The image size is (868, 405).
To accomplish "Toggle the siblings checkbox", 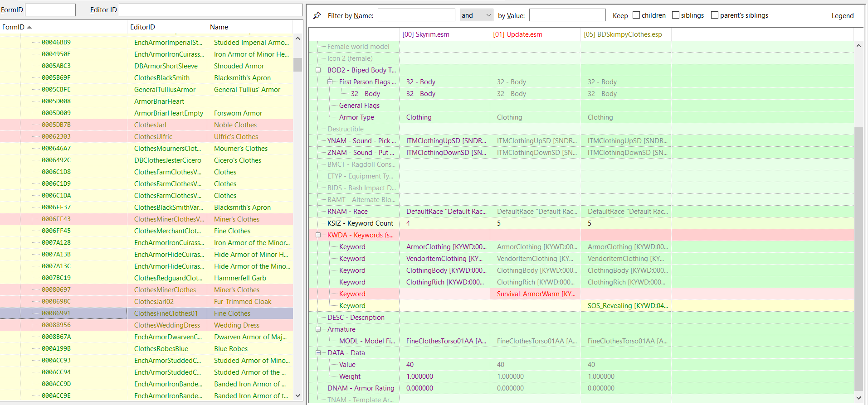I will (x=676, y=15).
